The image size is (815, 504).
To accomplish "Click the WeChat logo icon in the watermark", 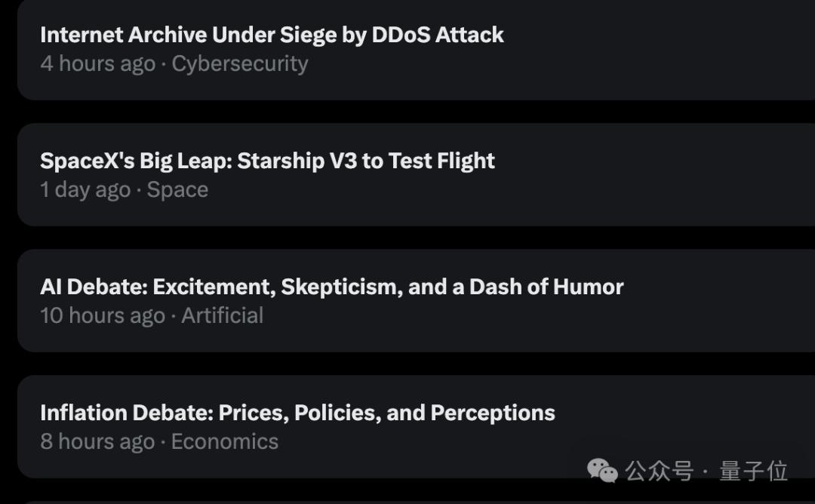I will point(603,472).
